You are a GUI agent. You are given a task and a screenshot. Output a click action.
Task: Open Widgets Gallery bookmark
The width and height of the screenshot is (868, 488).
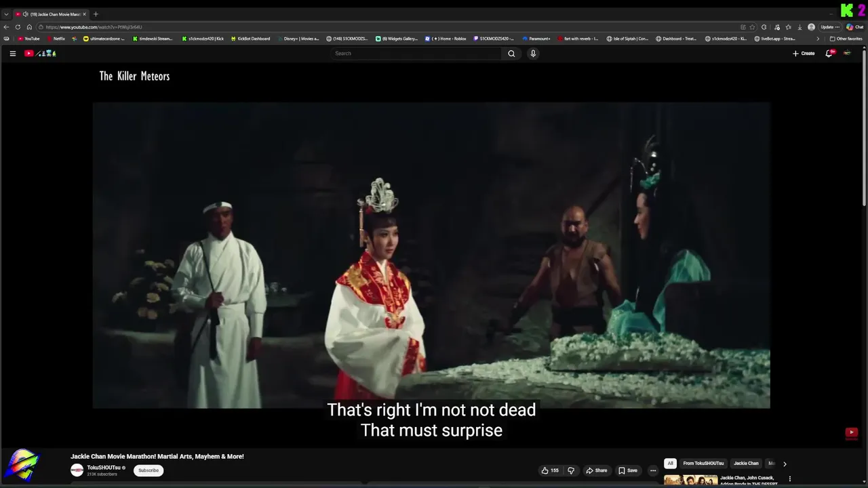(397, 39)
